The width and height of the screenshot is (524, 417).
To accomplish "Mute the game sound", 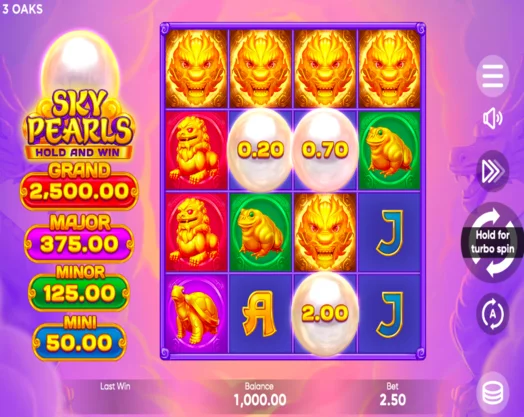I will coord(493,118).
